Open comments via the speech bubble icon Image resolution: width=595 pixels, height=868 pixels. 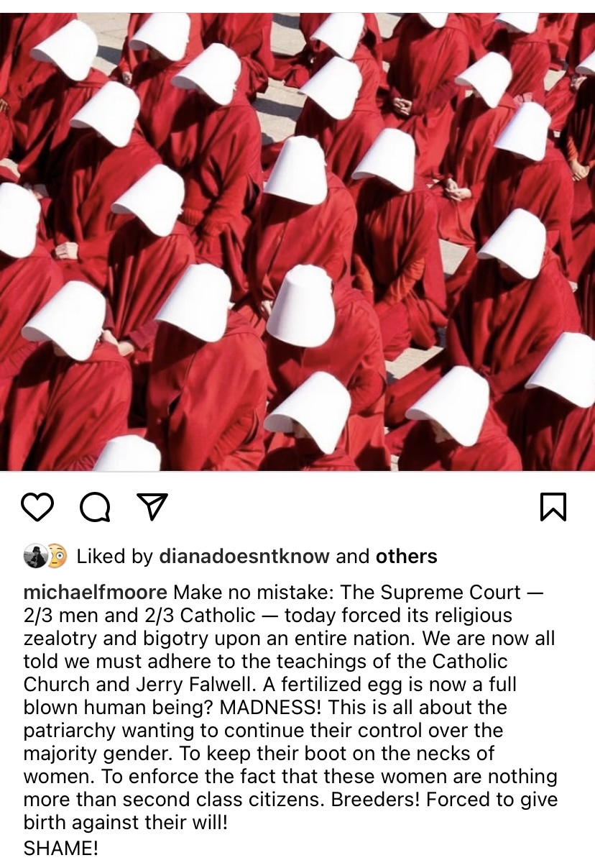coord(95,507)
